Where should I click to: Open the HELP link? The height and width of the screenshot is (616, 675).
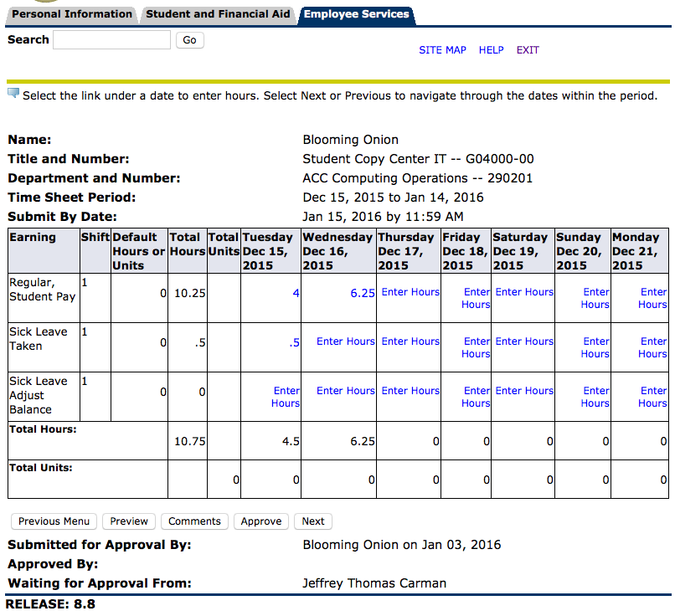pos(492,50)
